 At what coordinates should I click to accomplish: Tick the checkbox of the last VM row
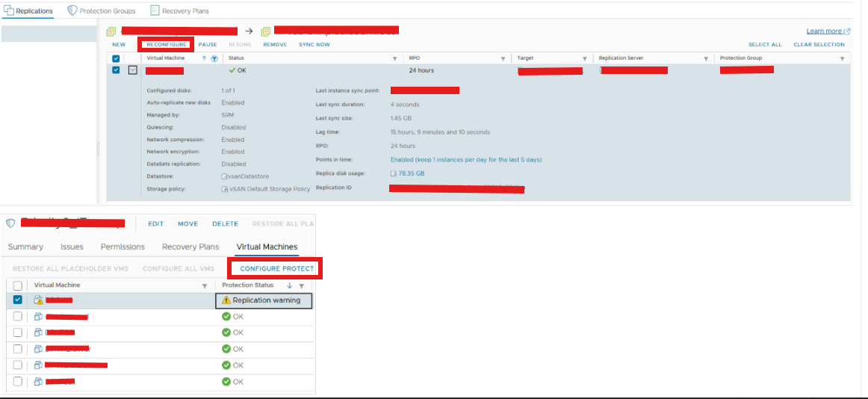pos(18,382)
